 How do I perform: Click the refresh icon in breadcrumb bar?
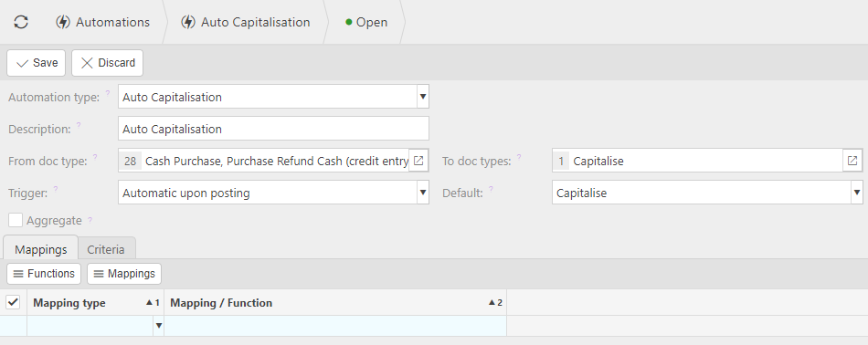21,22
